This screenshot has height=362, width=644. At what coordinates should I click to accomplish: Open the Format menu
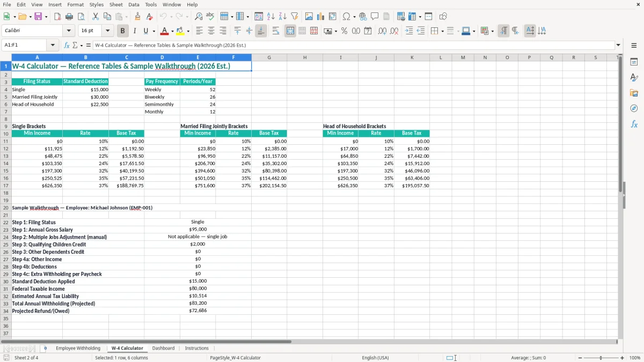click(x=75, y=4)
